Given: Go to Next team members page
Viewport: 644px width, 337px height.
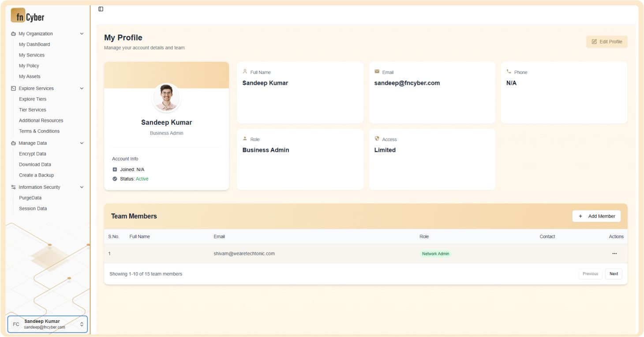Looking at the screenshot, I should [x=614, y=274].
